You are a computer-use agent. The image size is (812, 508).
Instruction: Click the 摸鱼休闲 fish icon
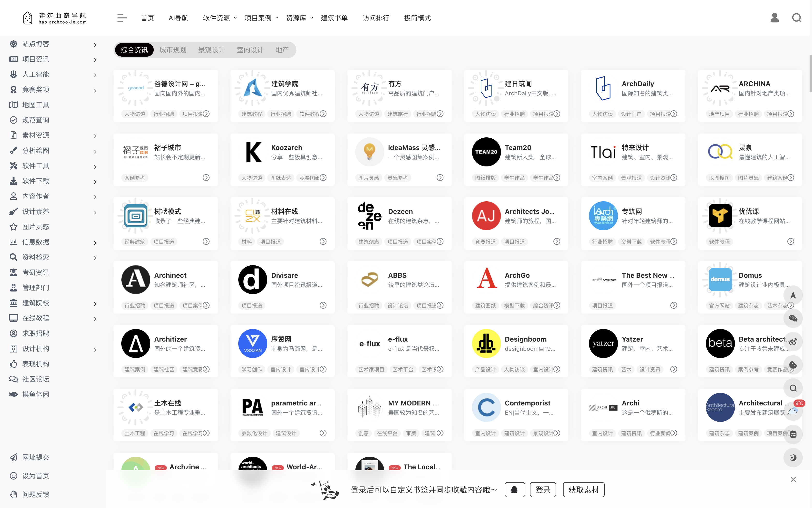pos(14,394)
